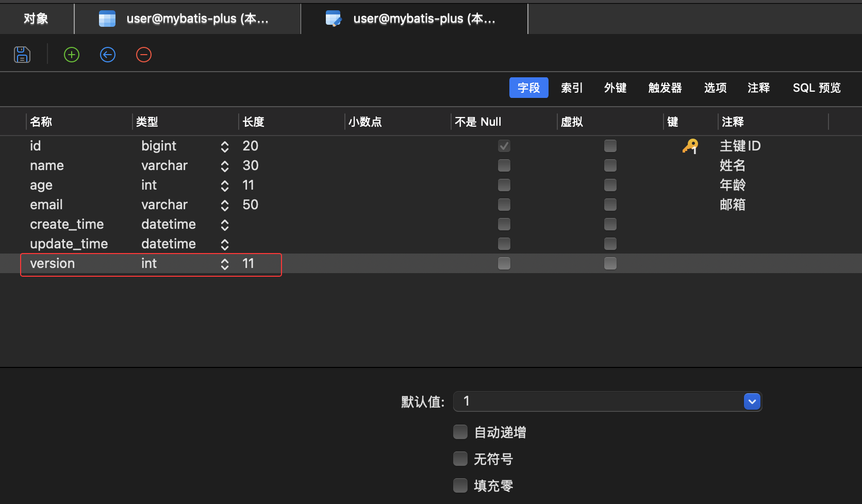Click the save icon in toolbar
Viewport: 862px width, 504px height.
coord(22,55)
